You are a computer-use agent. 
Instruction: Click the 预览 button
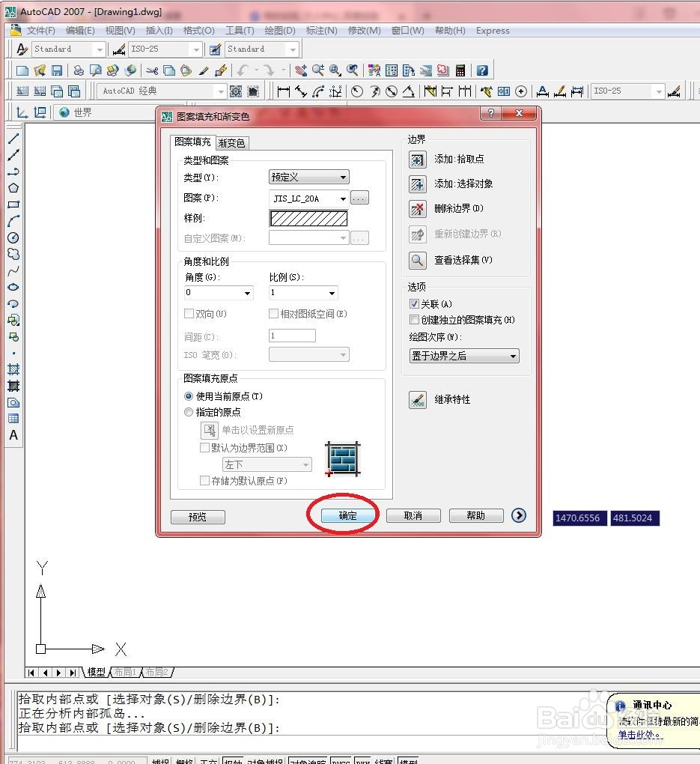coord(198,517)
